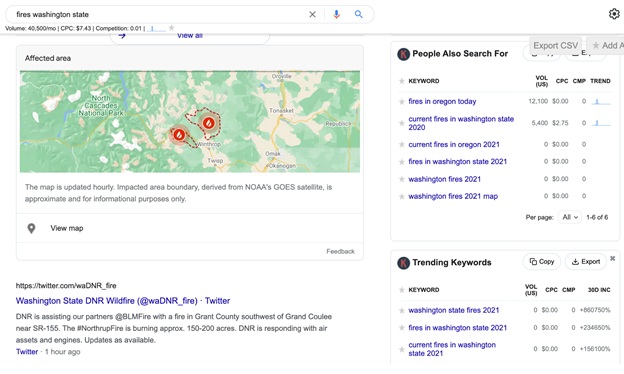The image size is (624, 374).
Task: Open settings via the gear icon
Action: tap(614, 14)
